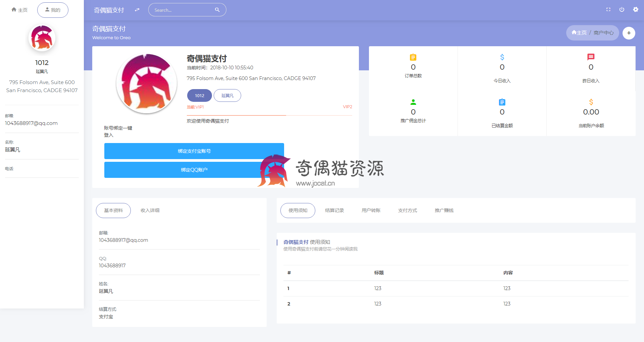
Task: Click 绑定QQ账户 button
Action: point(194,170)
